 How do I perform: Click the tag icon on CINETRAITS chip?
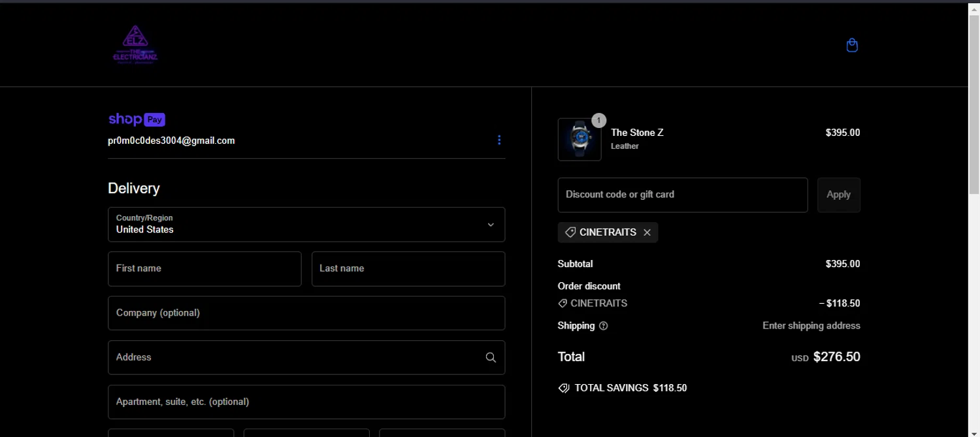[x=570, y=233]
